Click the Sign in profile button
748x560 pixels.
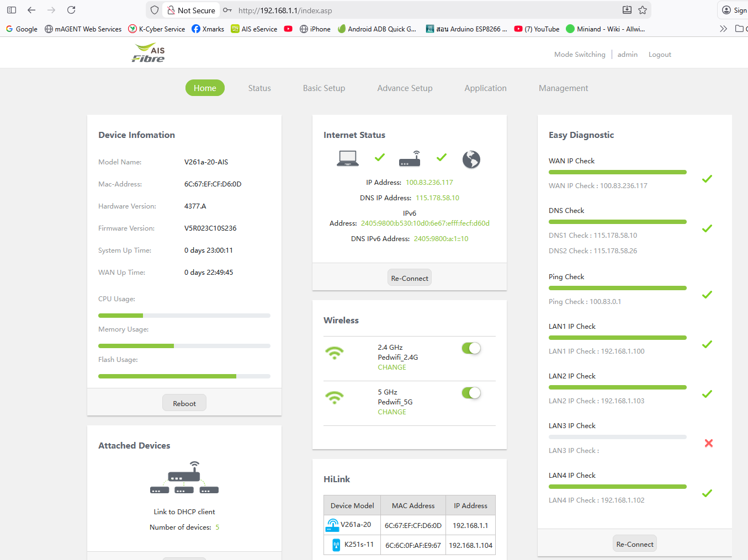tap(735, 10)
